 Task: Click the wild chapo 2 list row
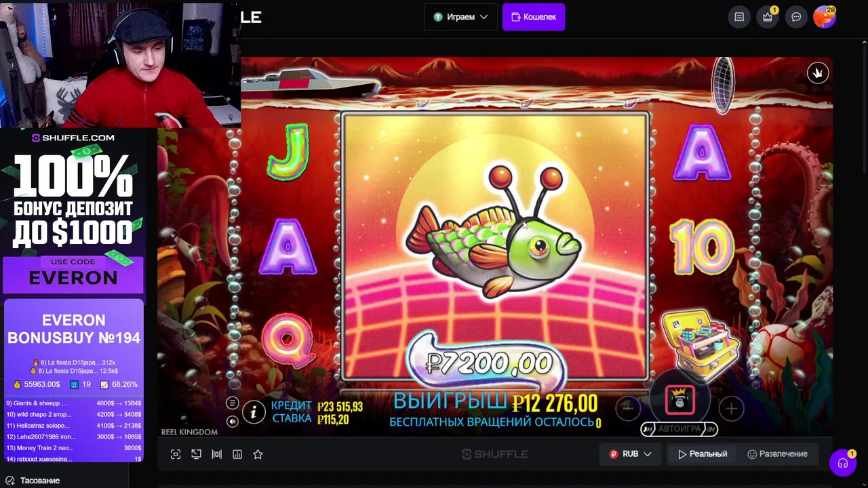[73, 414]
